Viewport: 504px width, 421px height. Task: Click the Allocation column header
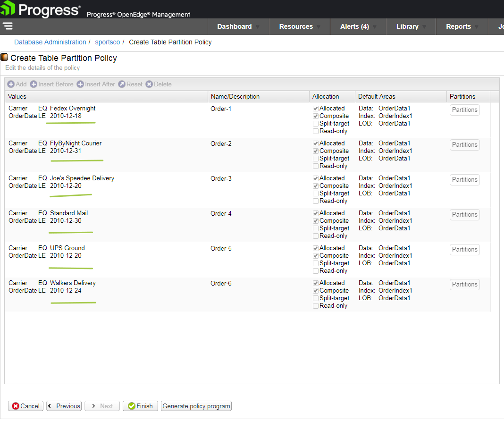click(x=332, y=96)
